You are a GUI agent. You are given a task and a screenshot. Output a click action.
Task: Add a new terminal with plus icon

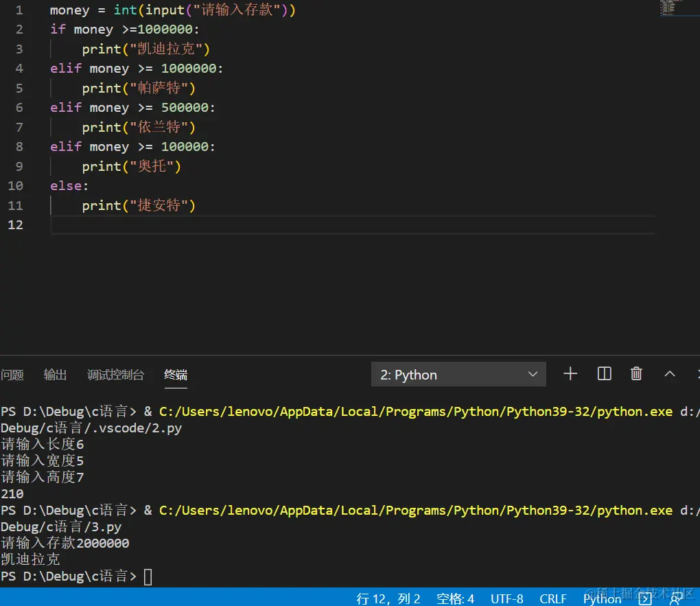pos(570,374)
